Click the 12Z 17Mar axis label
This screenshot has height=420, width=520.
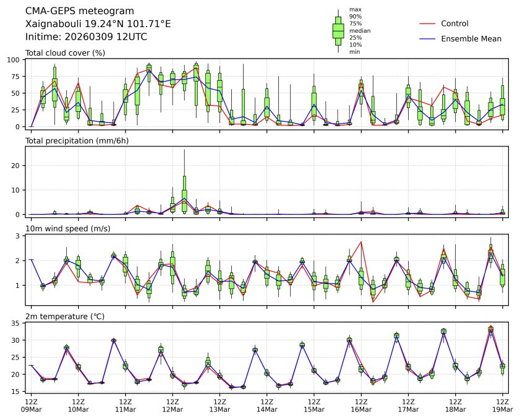(x=408, y=406)
